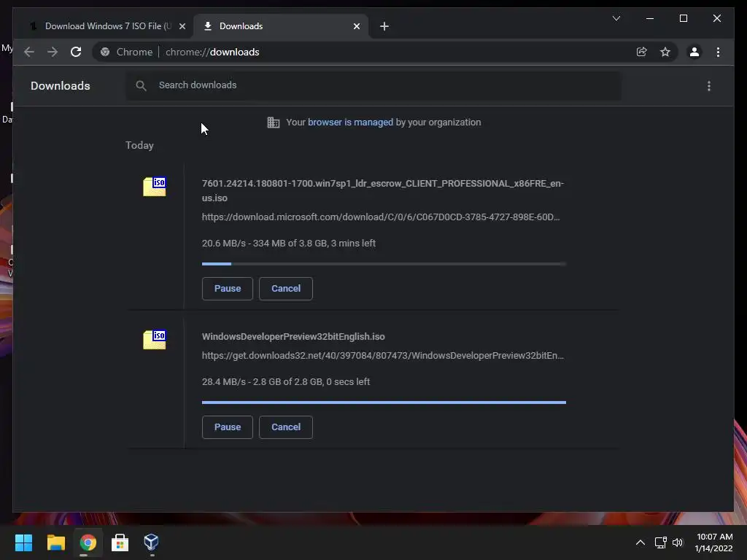Open the VirtualBox taskbar icon

click(x=151, y=542)
